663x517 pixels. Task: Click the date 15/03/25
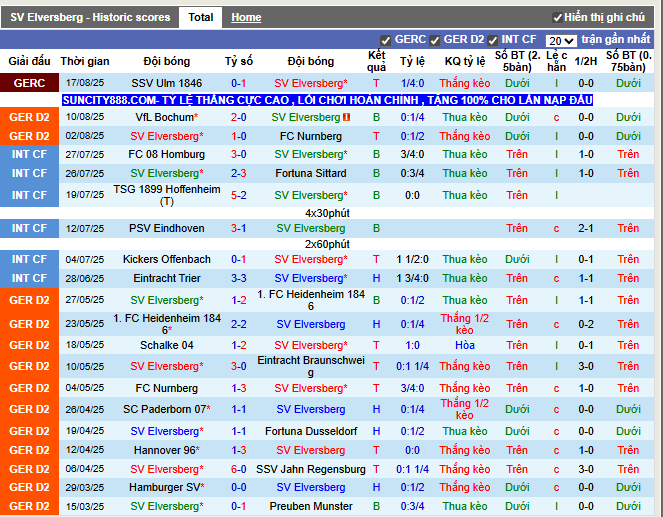(85, 506)
